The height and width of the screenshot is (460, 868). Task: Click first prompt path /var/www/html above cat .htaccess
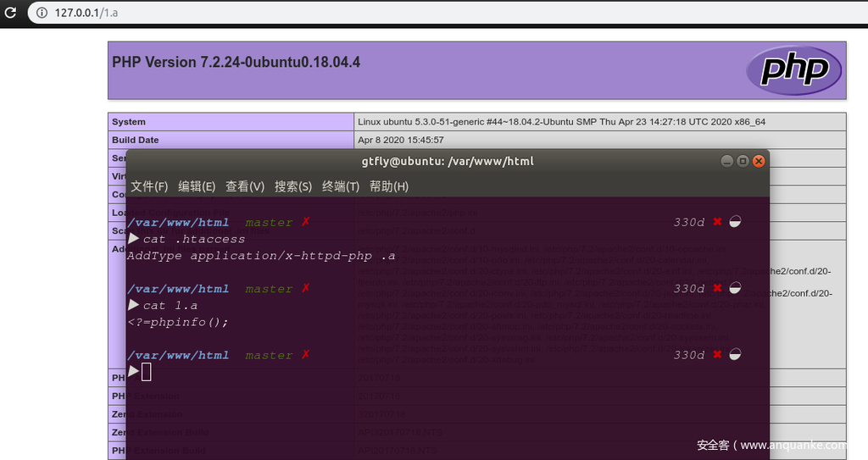click(178, 223)
